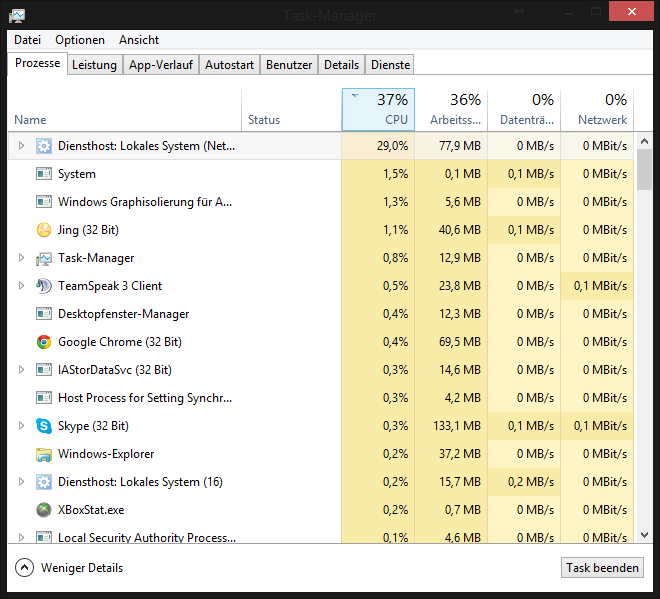Switch to the Autostart tab
The width and height of the screenshot is (660, 599).
(229, 65)
